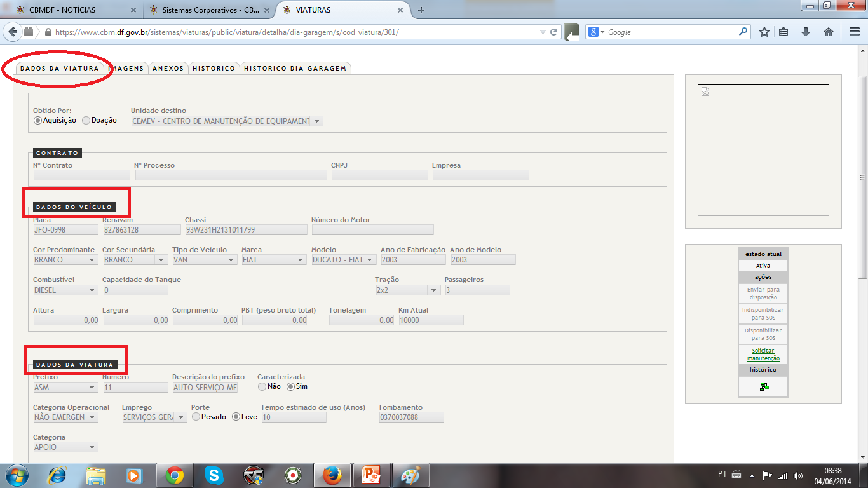Switch to the Imagens tab
This screenshot has height=488, width=868.
(126, 68)
